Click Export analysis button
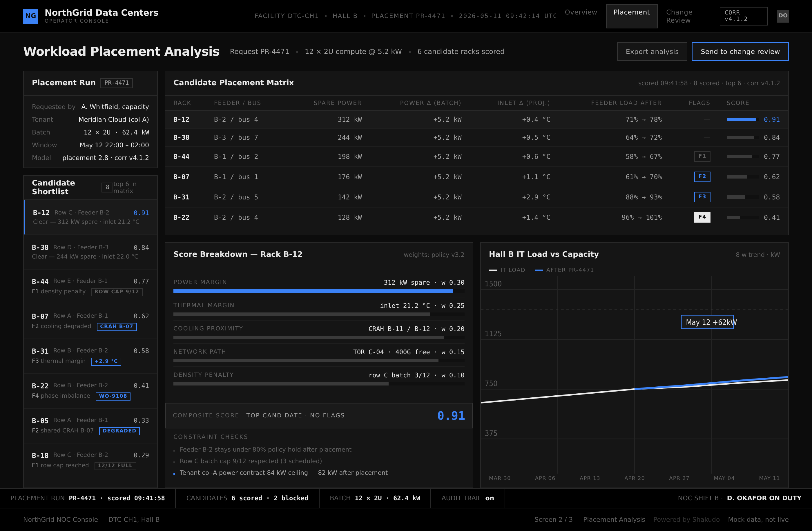 [652, 52]
